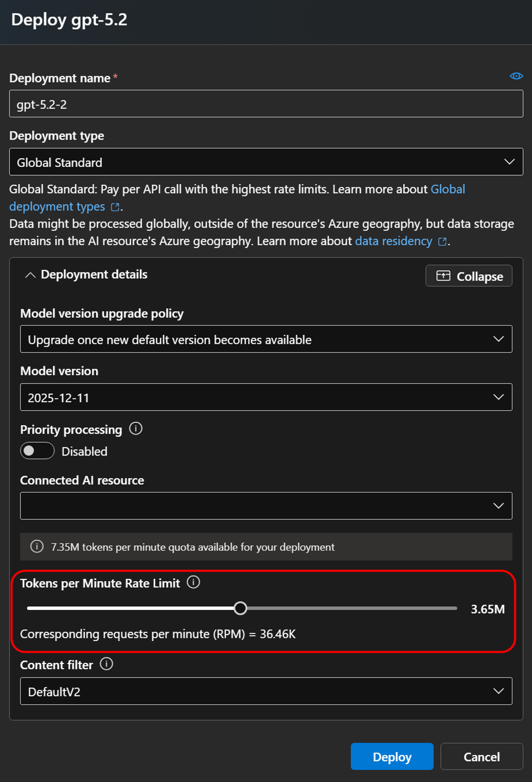Click the external link icon after deployment types
532x782 pixels.
click(115, 207)
